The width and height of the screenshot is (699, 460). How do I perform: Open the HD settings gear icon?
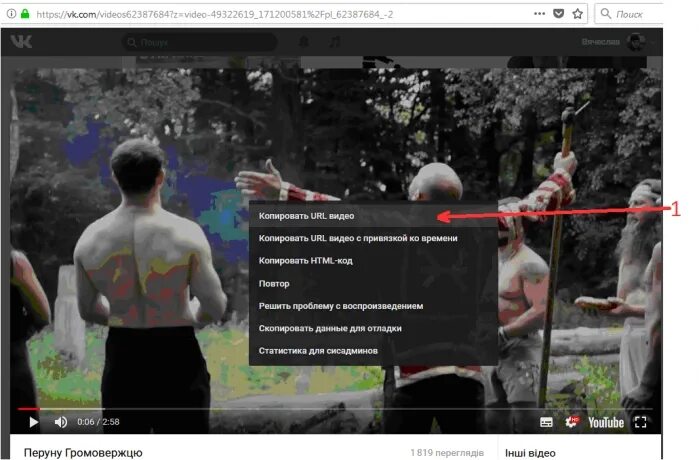point(571,422)
